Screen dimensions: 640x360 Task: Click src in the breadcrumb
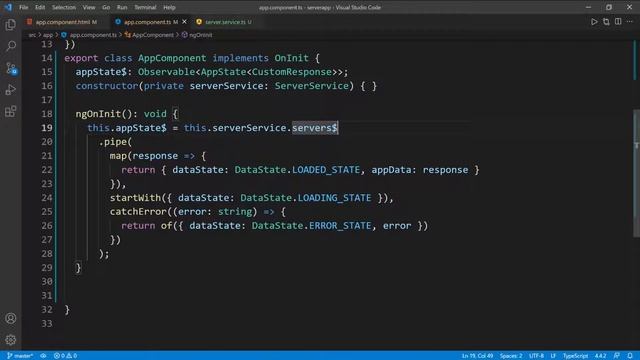point(32,35)
